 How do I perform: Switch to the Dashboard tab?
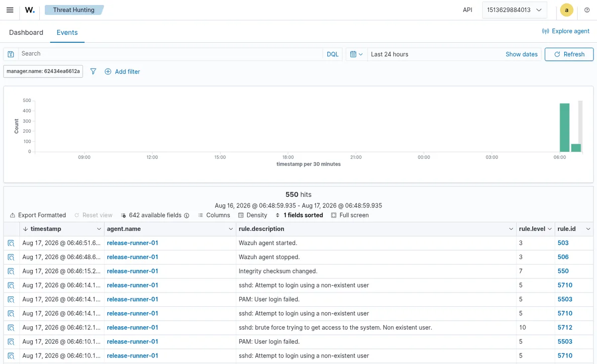pyautogui.click(x=26, y=32)
